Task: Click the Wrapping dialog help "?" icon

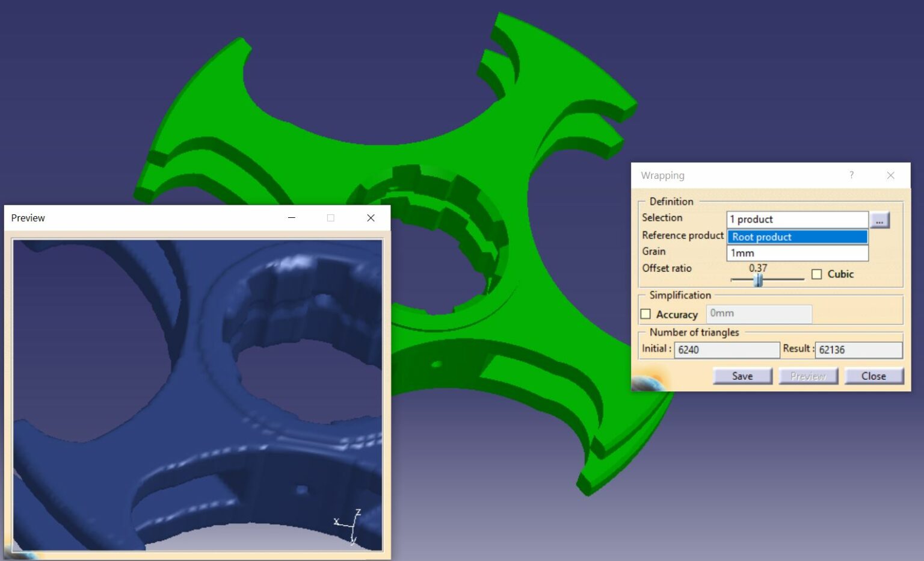Action: click(852, 175)
